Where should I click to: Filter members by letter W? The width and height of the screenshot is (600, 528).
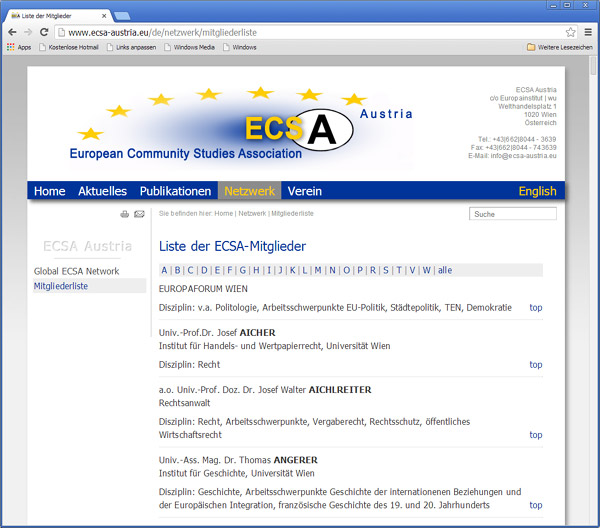[x=427, y=270]
